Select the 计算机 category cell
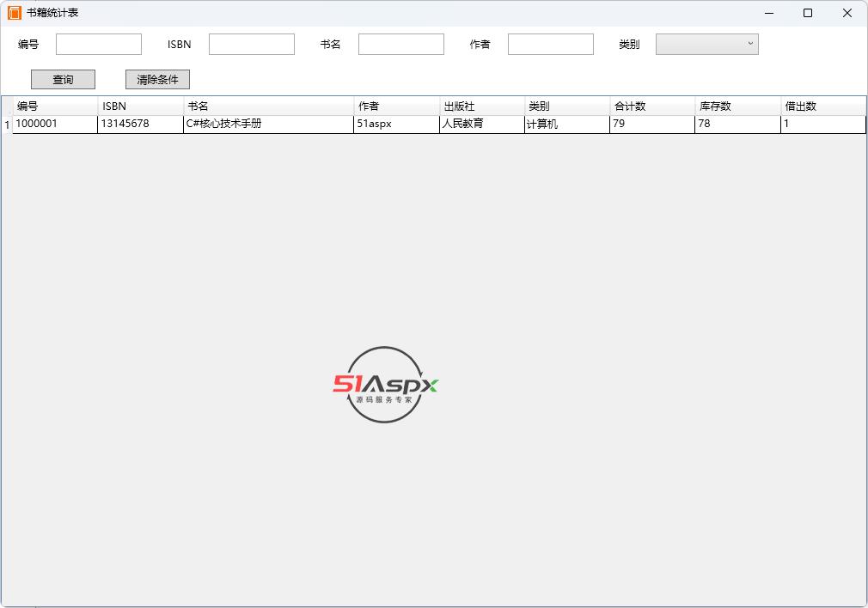The width and height of the screenshot is (868, 608). click(567, 124)
